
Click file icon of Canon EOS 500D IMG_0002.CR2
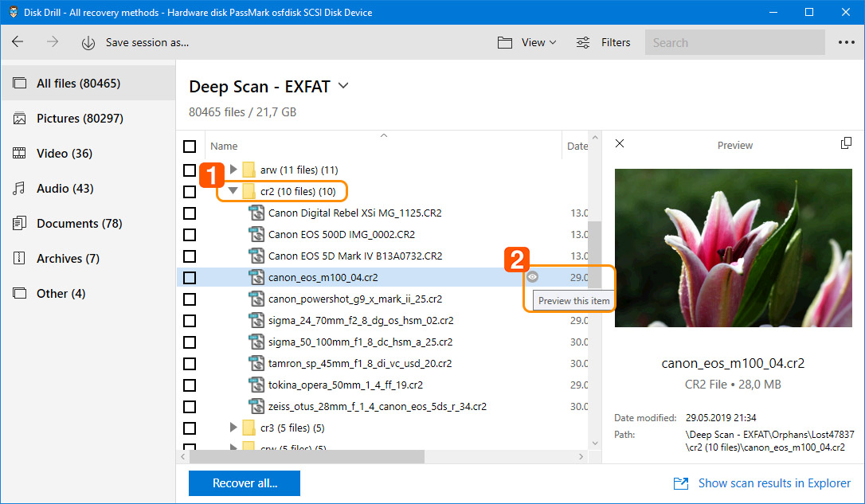coord(256,234)
